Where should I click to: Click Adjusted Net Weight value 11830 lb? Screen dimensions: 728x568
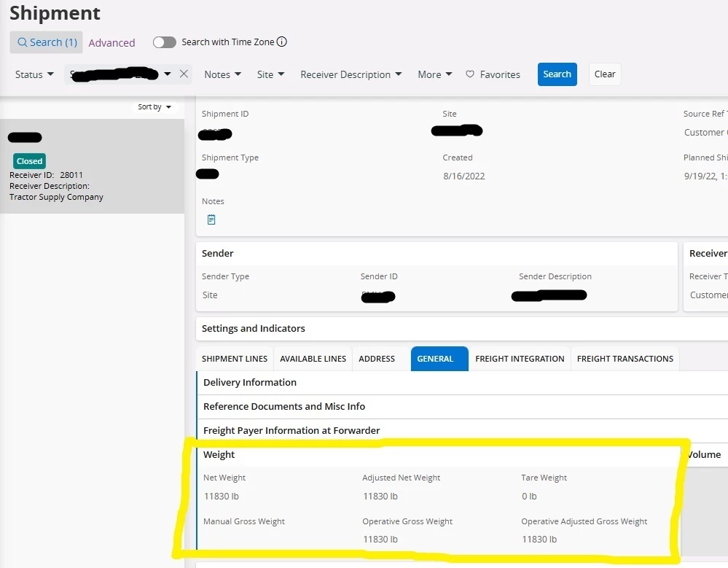click(x=380, y=496)
